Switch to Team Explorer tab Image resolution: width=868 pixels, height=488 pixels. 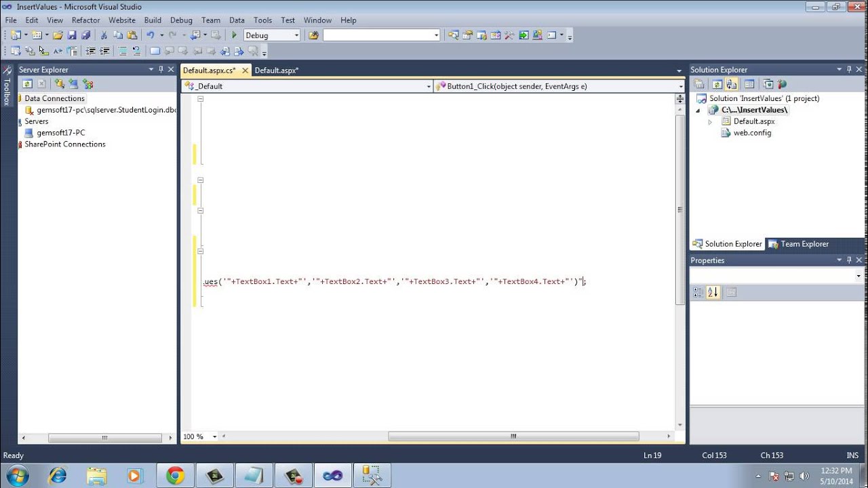pyautogui.click(x=798, y=244)
